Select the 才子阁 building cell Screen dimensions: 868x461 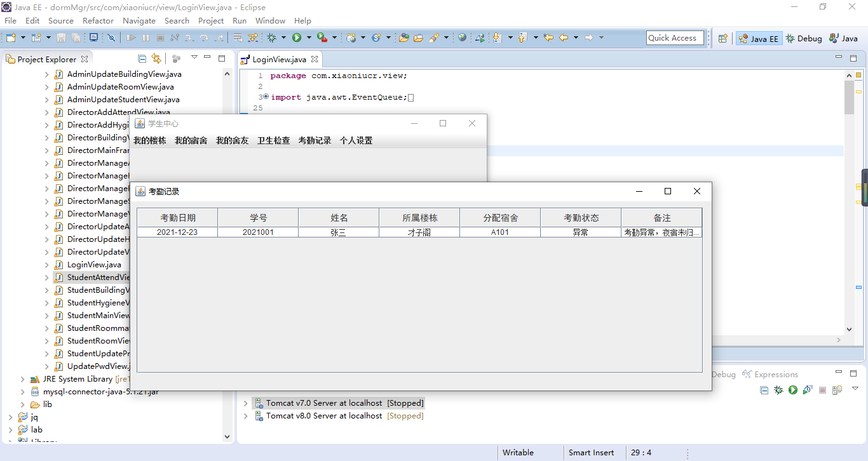[419, 232]
